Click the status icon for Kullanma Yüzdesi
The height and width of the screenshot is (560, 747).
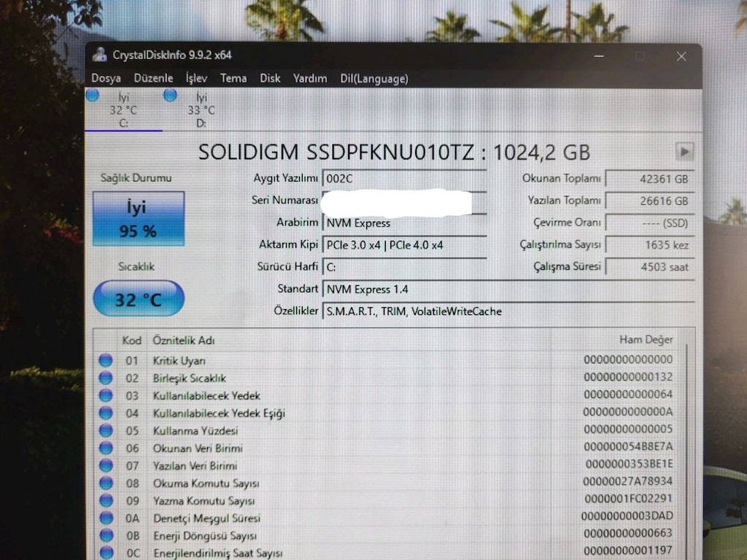[106, 430]
